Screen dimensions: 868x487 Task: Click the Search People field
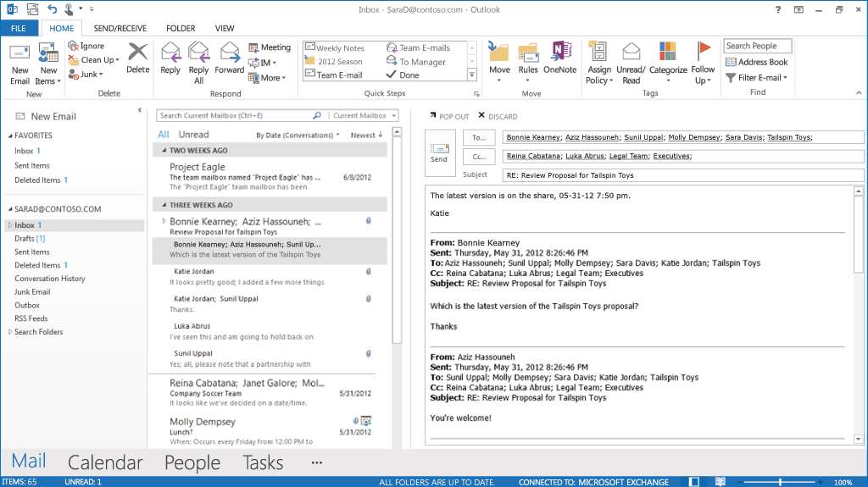point(757,46)
